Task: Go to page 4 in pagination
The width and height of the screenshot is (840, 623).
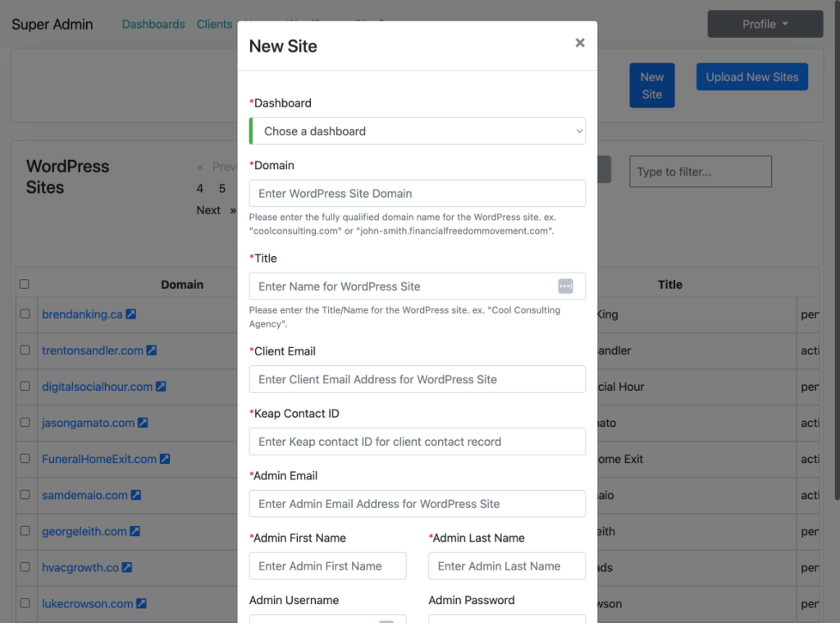Action: [200, 189]
